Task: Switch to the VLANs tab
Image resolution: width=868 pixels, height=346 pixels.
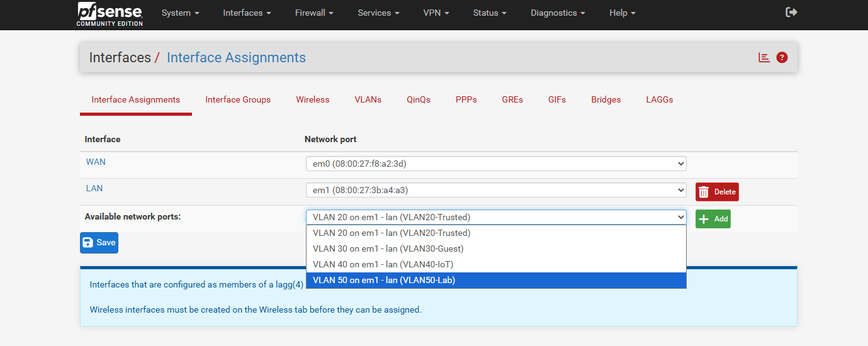Action: click(368, 99)
